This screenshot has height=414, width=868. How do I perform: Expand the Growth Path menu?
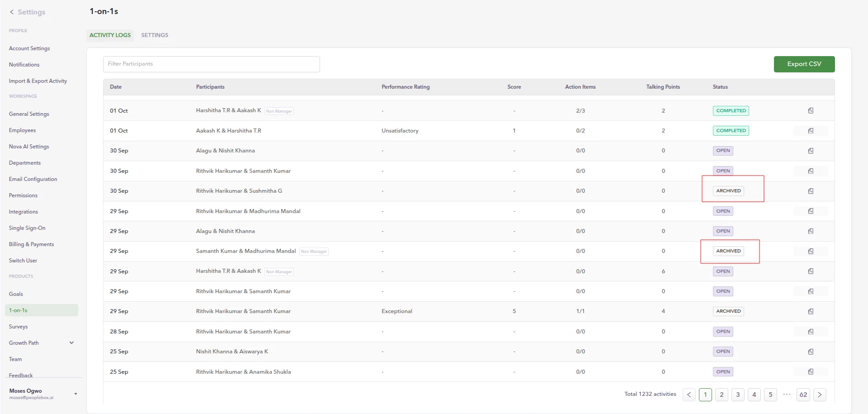tap(71, 343)
